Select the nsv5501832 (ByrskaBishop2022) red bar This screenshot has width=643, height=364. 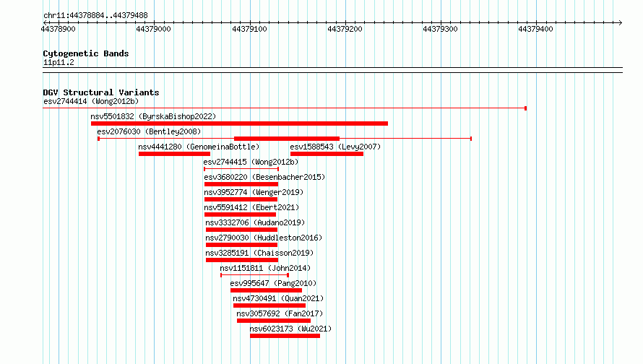point(239,123)
